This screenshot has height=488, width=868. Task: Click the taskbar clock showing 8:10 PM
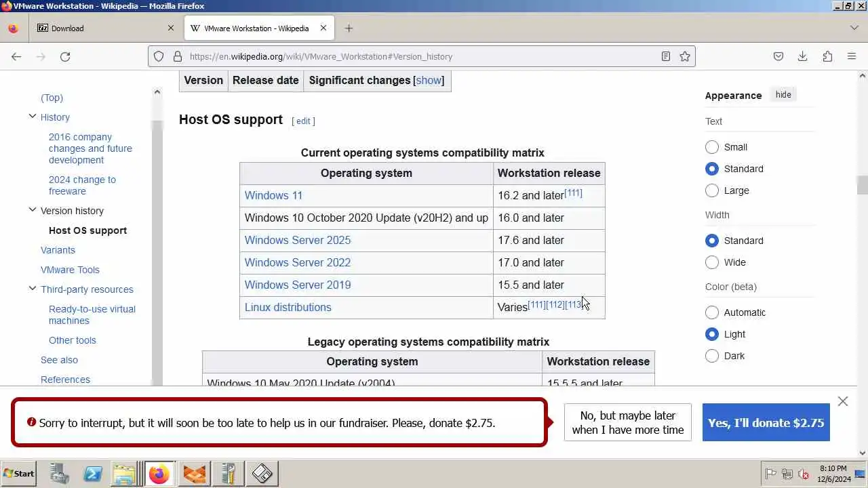pos(833,473)
